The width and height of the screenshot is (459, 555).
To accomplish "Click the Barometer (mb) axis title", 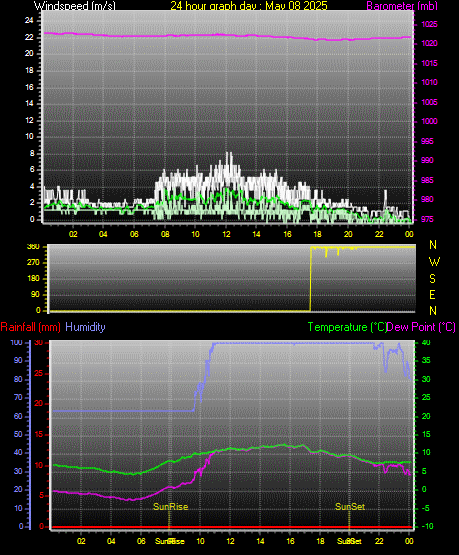I will point(402,5).
